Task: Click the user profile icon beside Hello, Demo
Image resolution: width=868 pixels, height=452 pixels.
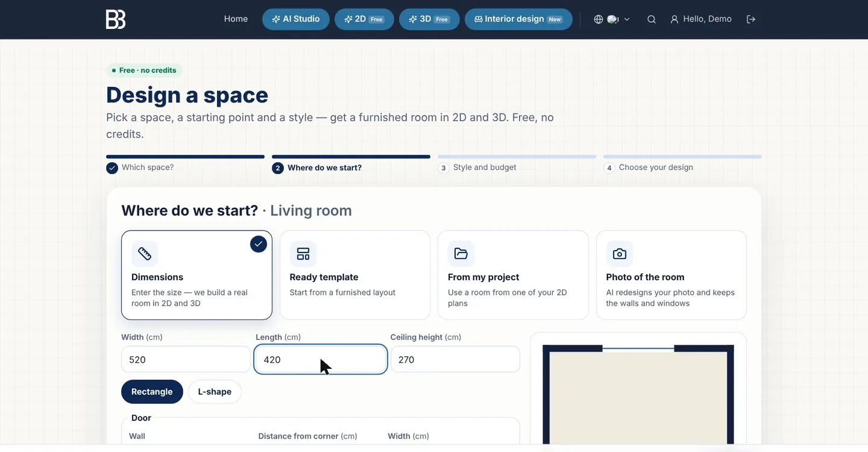Action: 675,19
